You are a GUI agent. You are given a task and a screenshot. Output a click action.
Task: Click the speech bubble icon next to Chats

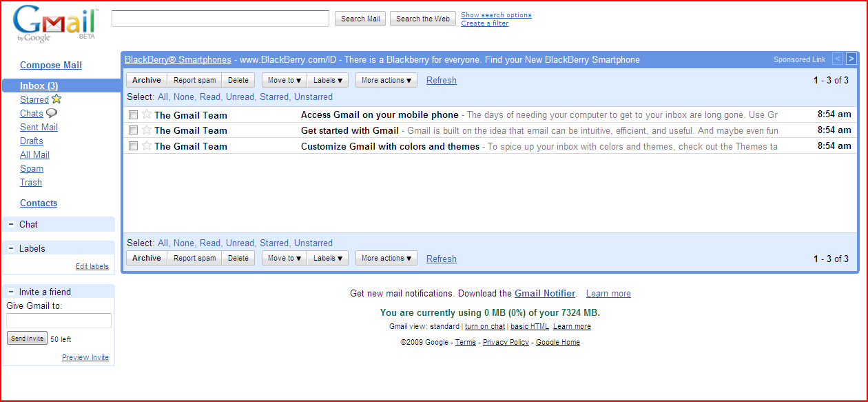[x=52, y=113]
